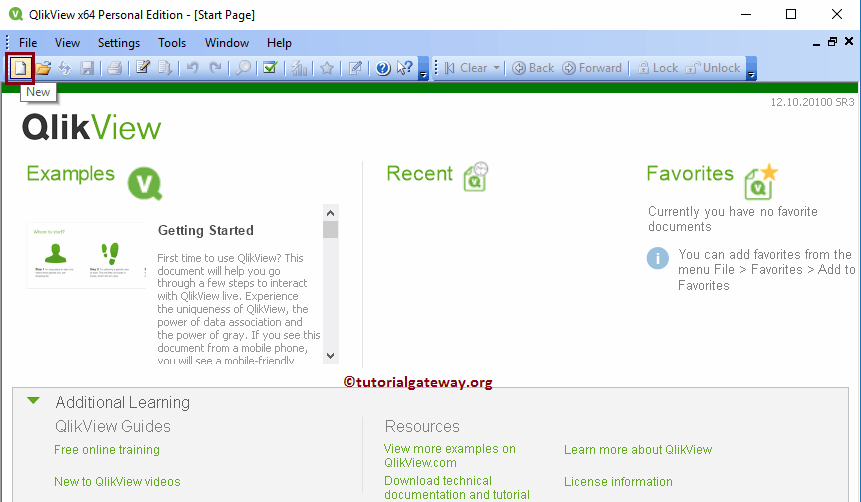Click the green checkmark selections icon

click(x=270, y=68)
